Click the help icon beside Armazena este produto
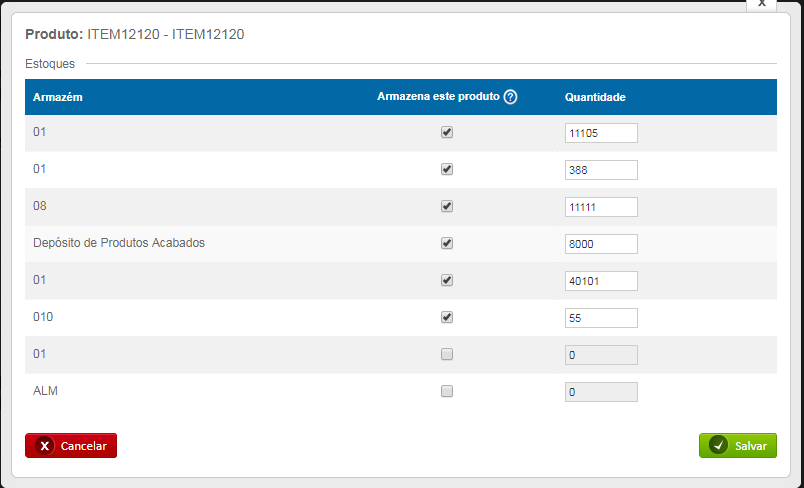 pyautogui.click(x=510, y=97)
